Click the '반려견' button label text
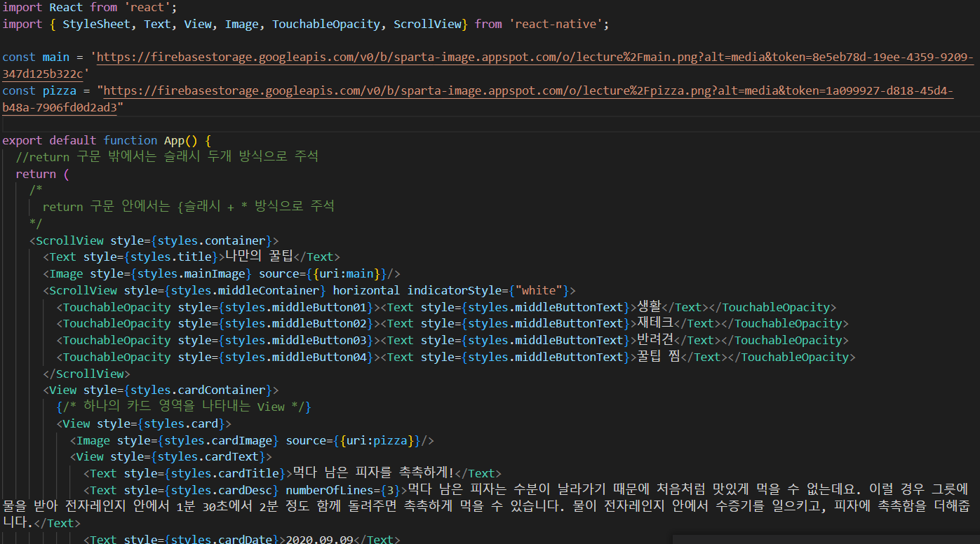The width and height of the screenshot is (980, 544). tap(655, 340)
